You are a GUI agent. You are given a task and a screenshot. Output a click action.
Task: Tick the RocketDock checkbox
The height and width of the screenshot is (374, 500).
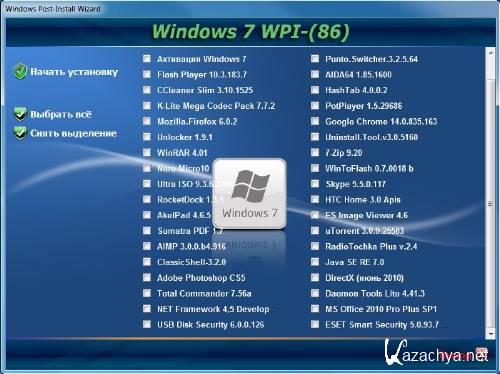147,200
